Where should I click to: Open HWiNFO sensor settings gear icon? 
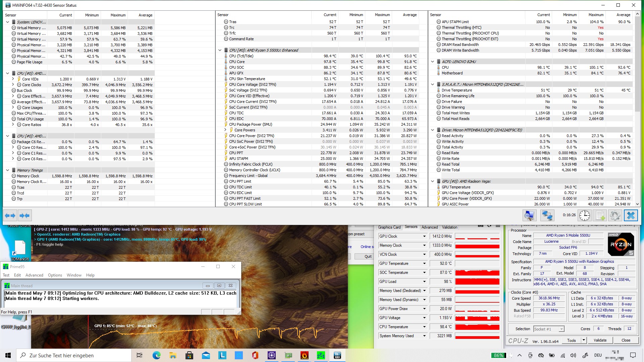pos(615,216)
